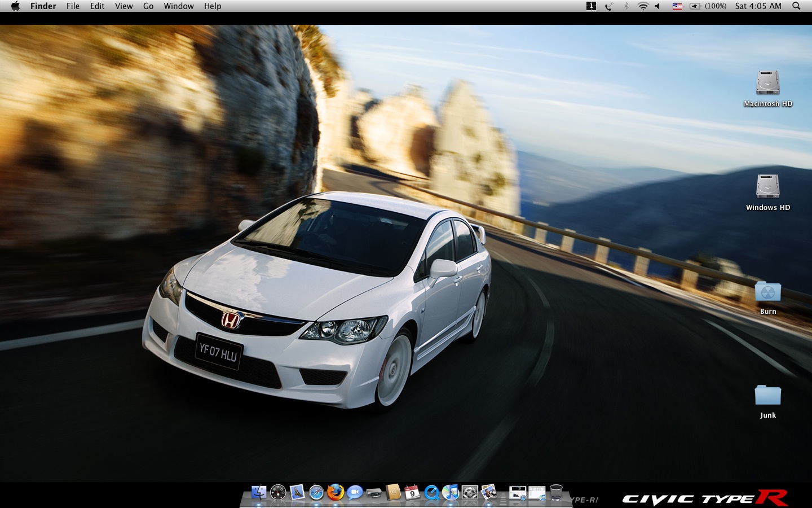Launch Firefox from the Dock

[x=336, y=492]
